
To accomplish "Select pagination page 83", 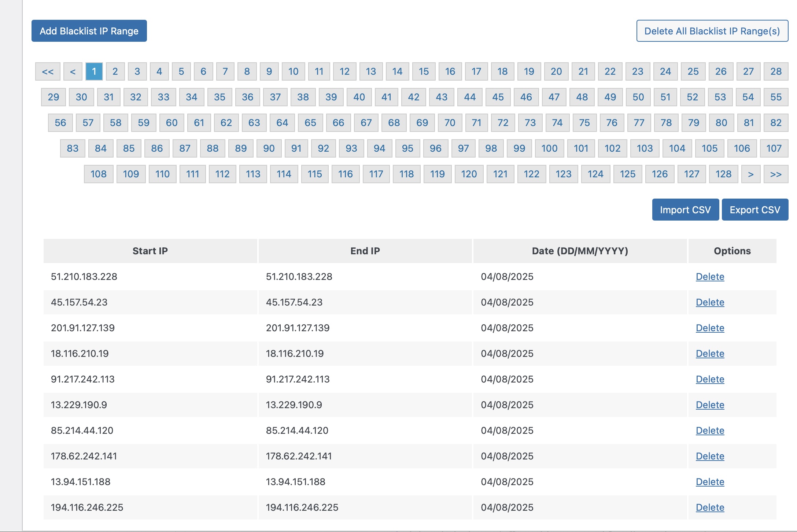I will tap(73, 148).
